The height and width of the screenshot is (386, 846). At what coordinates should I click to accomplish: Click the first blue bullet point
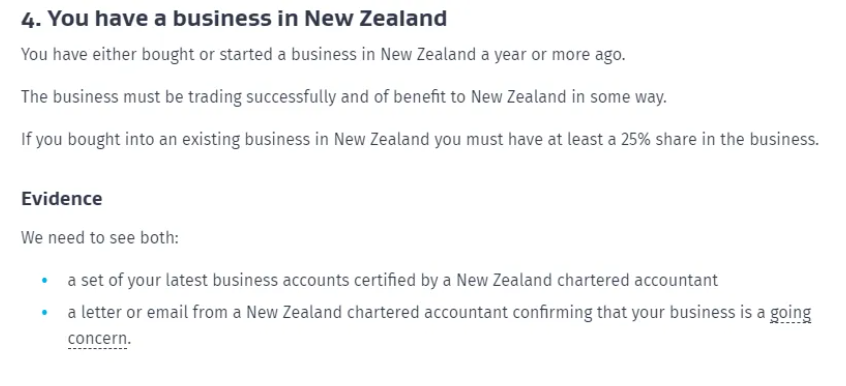tap(45, 280)
